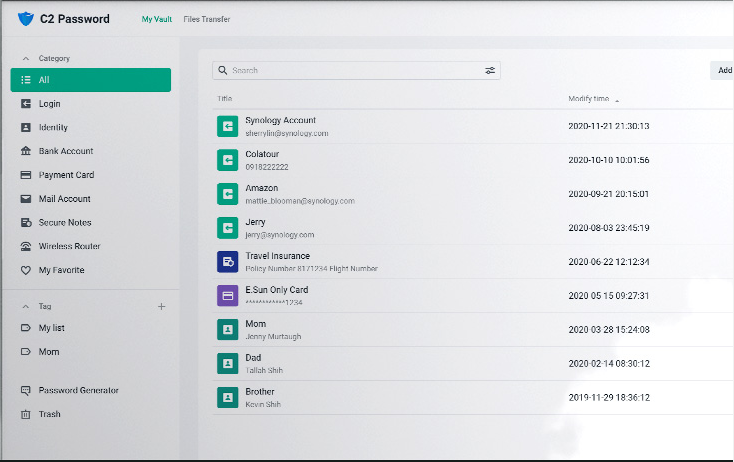
Task: Click the My list tag icon
Action: [26, 328]
